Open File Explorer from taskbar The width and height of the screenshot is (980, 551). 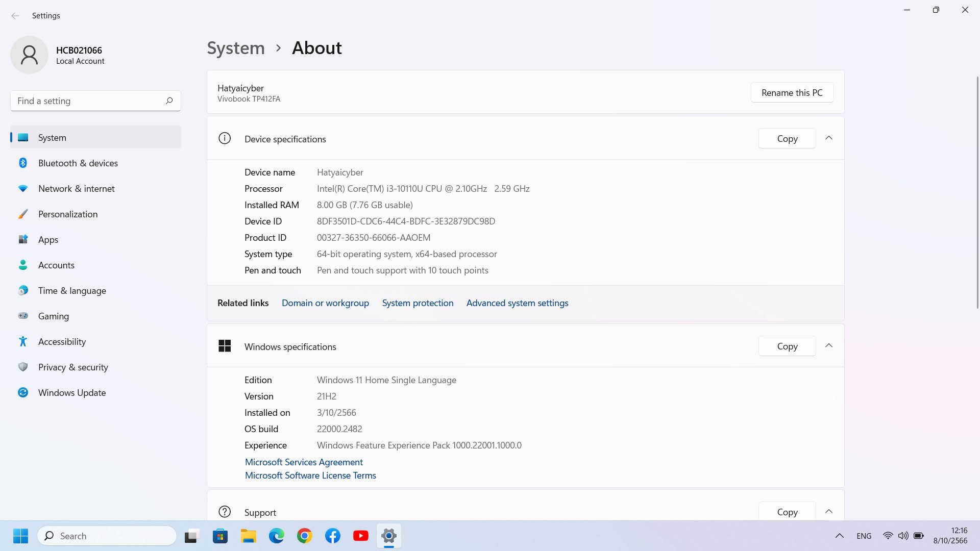[249, 536]
